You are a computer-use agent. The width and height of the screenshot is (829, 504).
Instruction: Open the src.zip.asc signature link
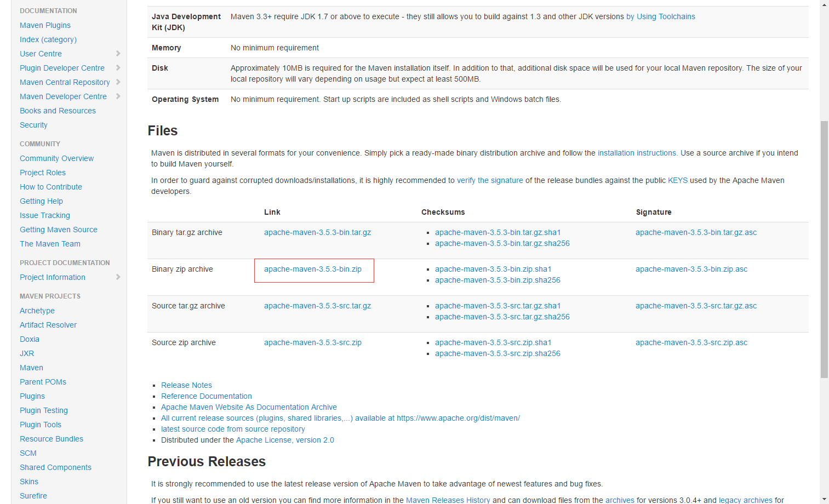tap(691, 342)
